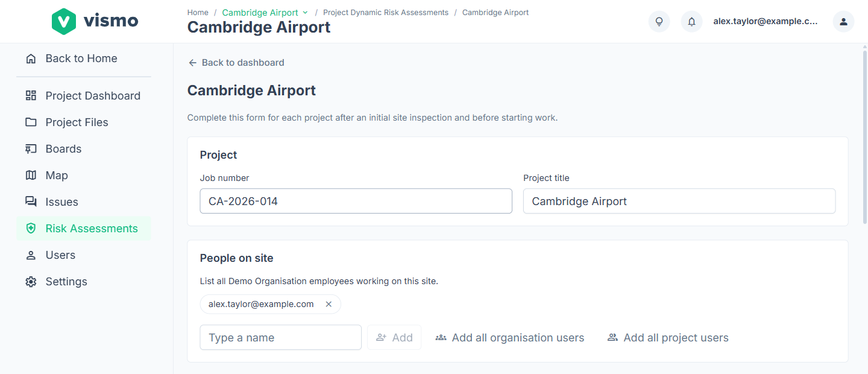Click the Vismo logo icon

[x=63, y=21]
